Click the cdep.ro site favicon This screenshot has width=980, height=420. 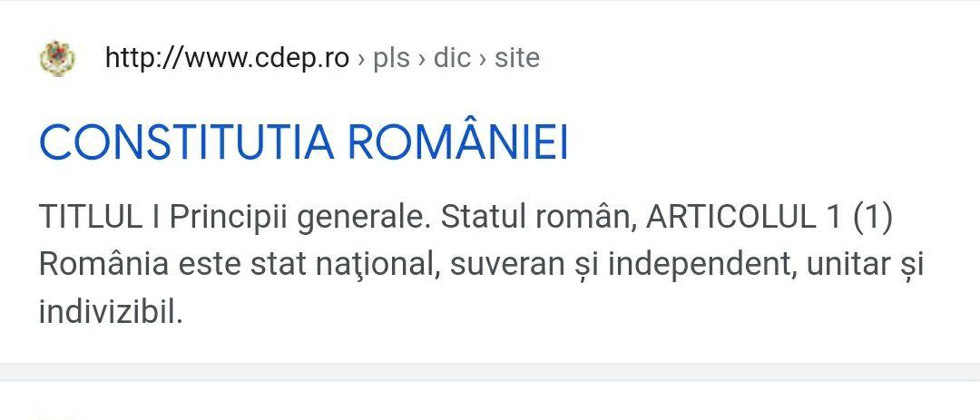57,59
